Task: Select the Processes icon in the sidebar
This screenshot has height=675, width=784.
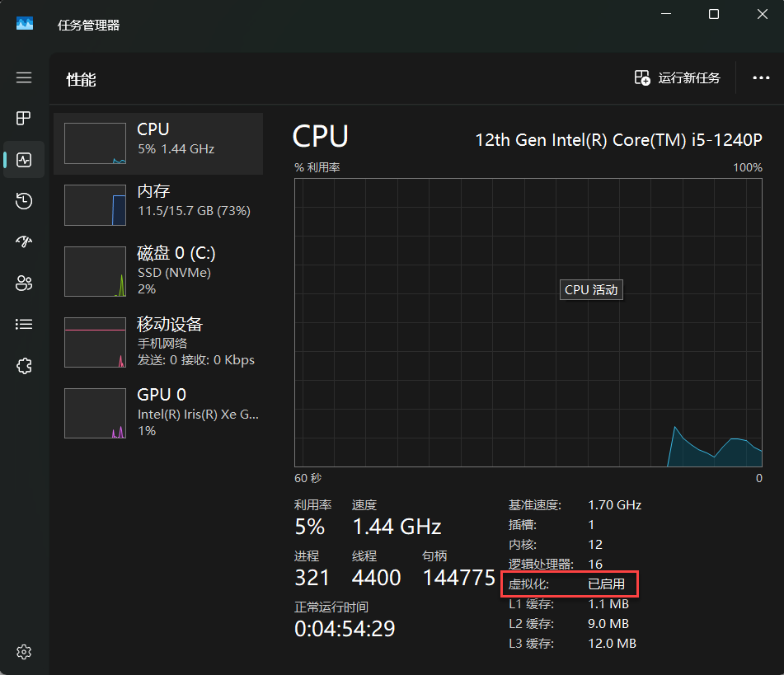Action: [x=24, y=118]
